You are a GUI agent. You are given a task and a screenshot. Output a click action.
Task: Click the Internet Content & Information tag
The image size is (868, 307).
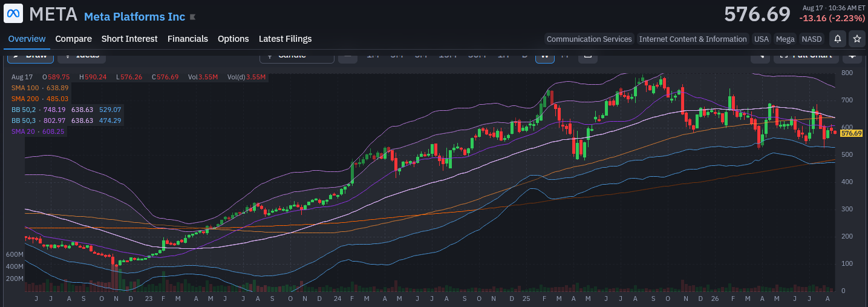(693, 39)
